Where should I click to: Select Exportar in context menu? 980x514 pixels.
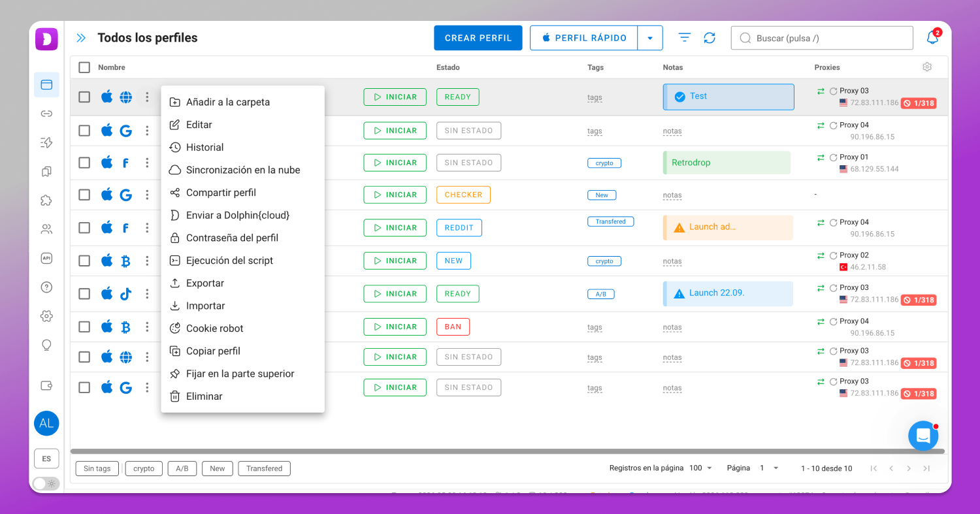242,283
